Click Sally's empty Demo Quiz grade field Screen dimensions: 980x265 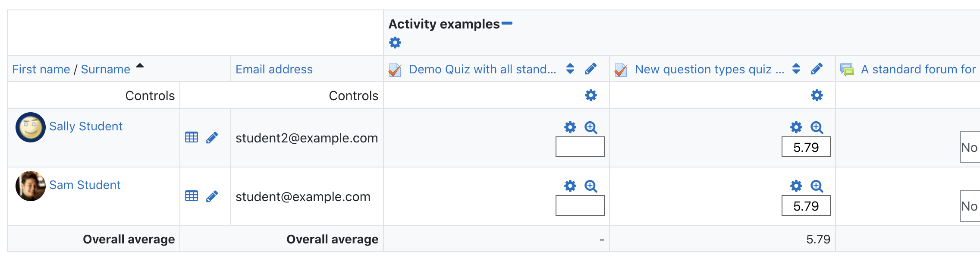point(580,147)
